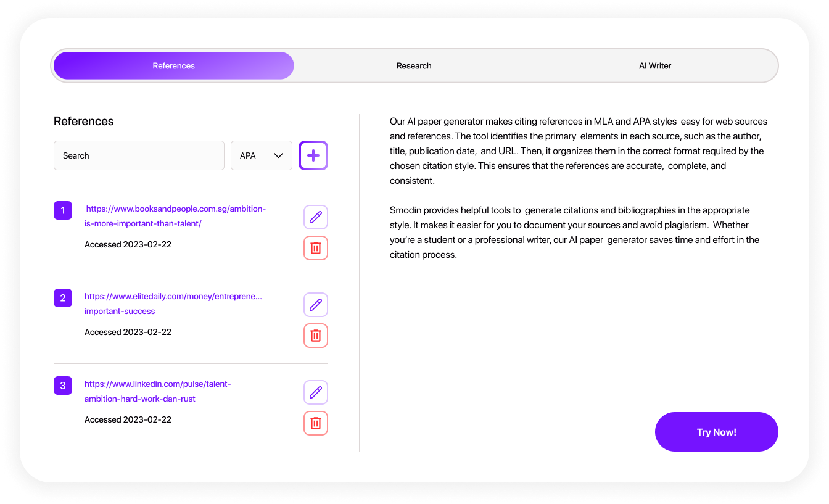Delete the elitedaily reference with trash icon

click(315, 336)
